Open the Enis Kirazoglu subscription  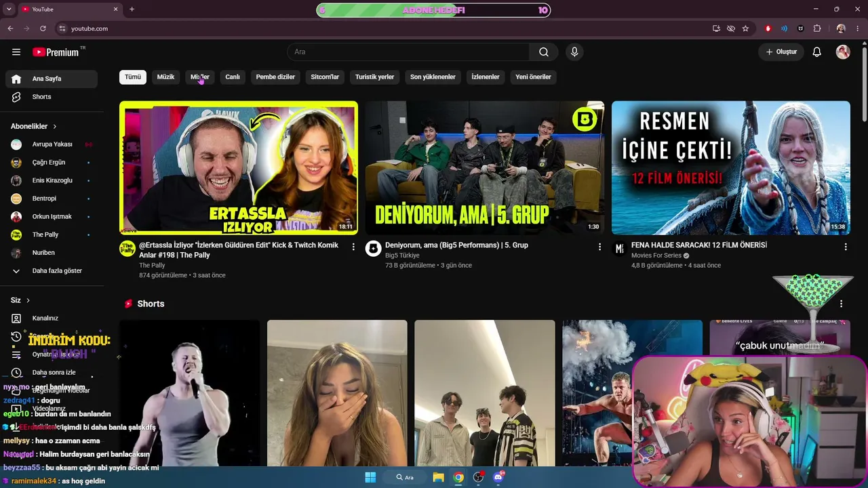tap(52, 181)
